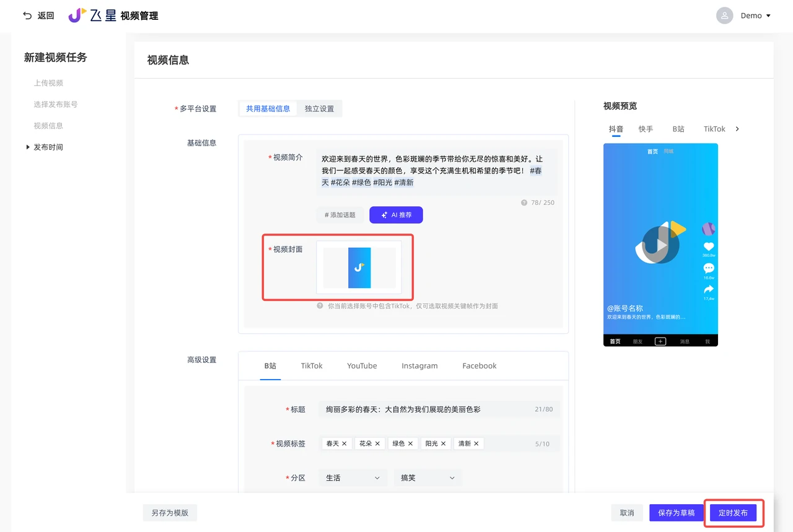
Task: Open the 搞笑 subcategory dropdown
Action: (x=427, y=477)
